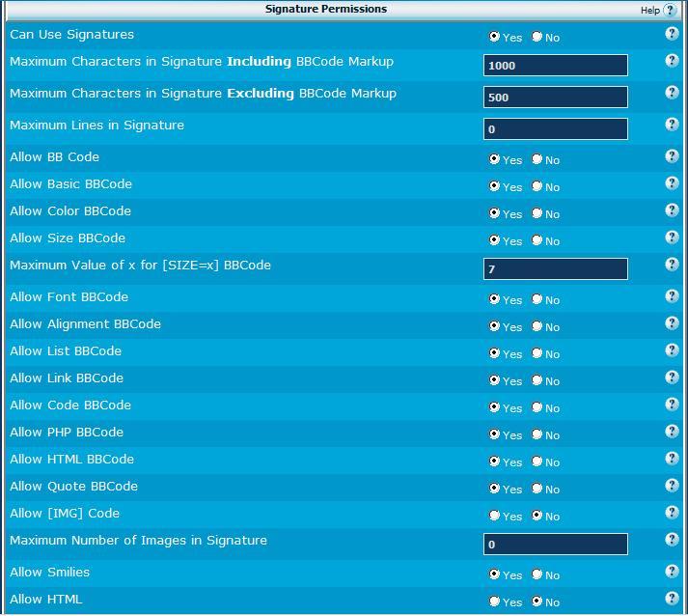View help for Maximum Lines in Signature

coord(672,125)
